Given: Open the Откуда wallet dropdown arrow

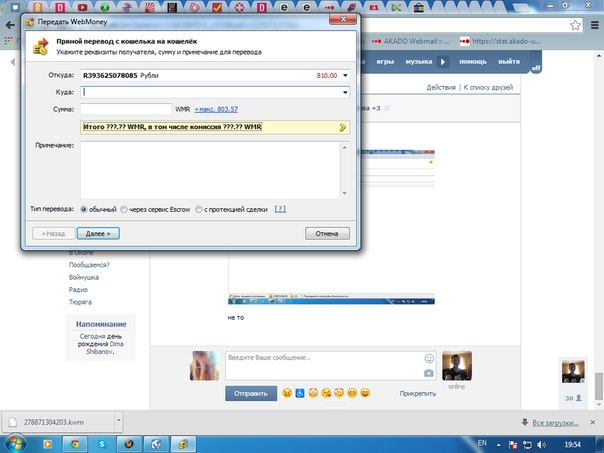Looking at the screenshot, I should tap(345, 76).
